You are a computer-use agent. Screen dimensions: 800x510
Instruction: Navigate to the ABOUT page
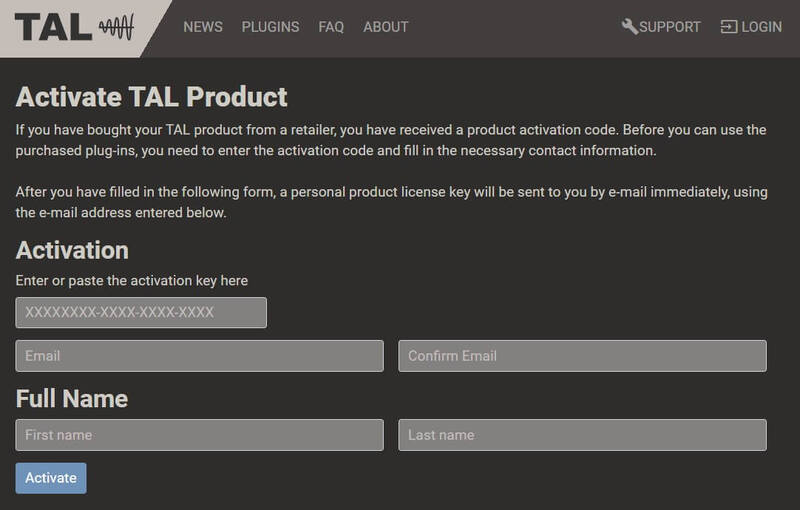(x=386, y=27)
